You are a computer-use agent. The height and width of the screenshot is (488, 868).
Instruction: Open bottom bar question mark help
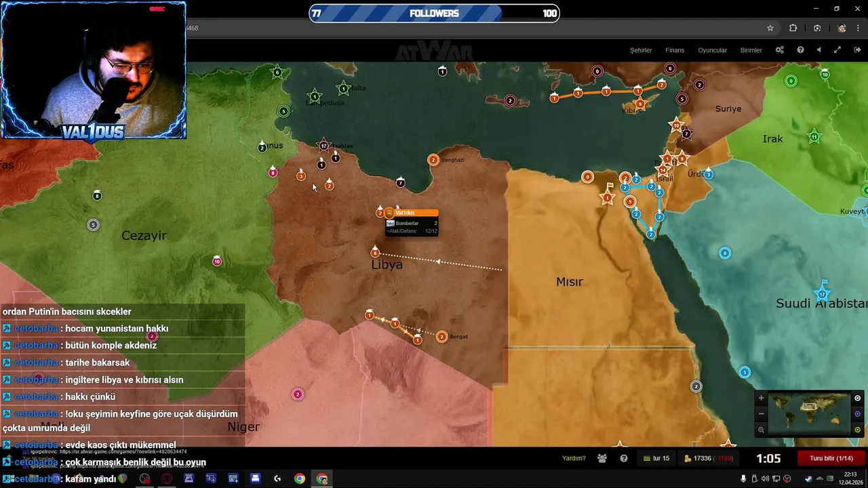624,459
